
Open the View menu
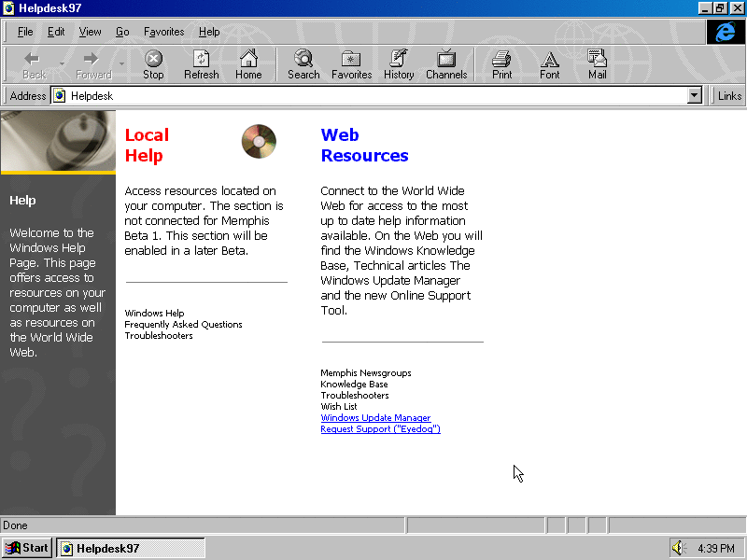pos(90,32)
